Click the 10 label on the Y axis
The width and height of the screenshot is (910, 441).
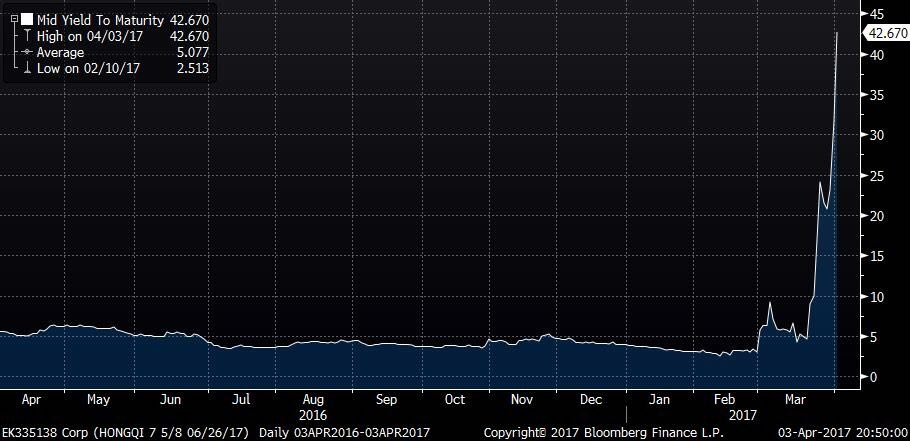[x=876, y=297]
